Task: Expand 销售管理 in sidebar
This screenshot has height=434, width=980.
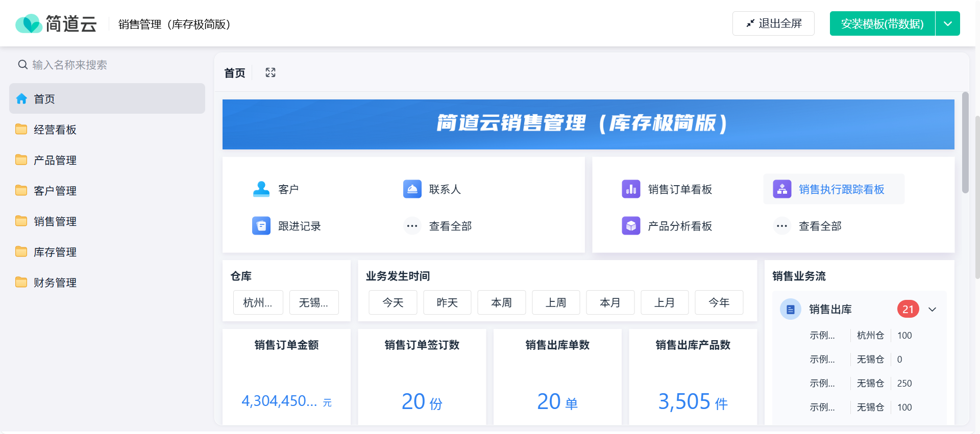Action: [x=107, y=221]
